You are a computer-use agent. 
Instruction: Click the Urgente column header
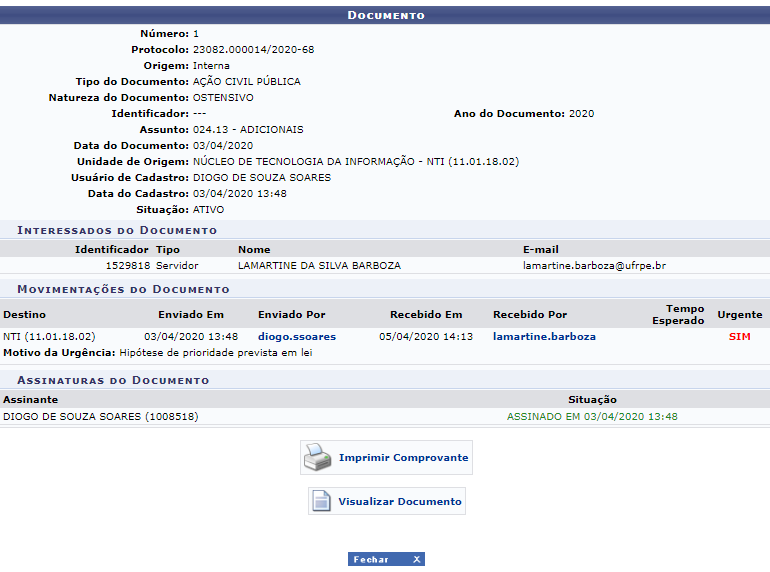coord(740,315)
